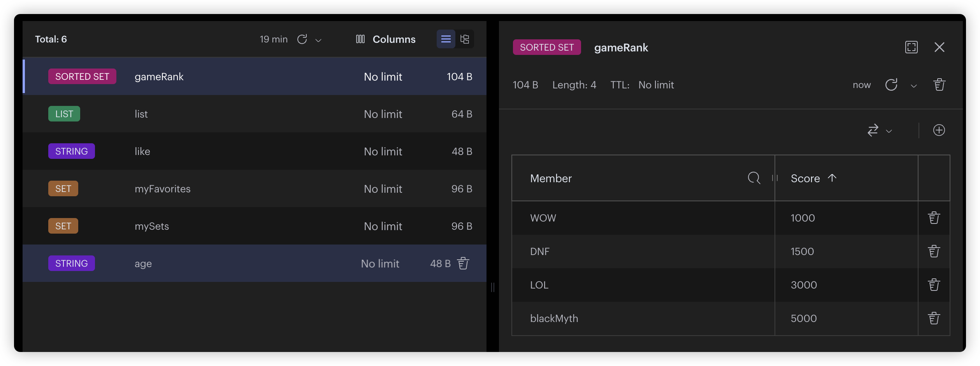Edit the TTL No limit value
The image size is (980, 366).
point(656,85)
